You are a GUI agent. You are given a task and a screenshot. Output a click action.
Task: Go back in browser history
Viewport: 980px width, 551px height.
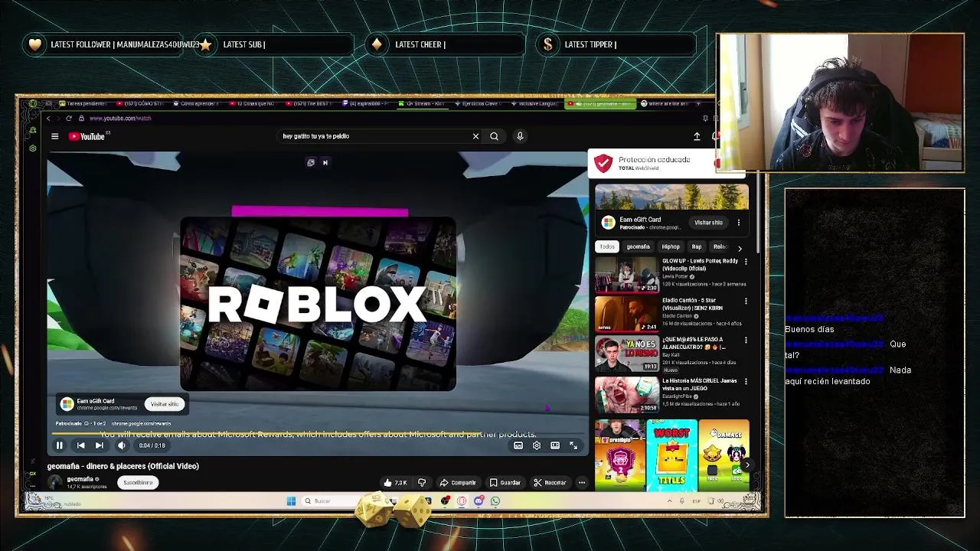[48, 118]
